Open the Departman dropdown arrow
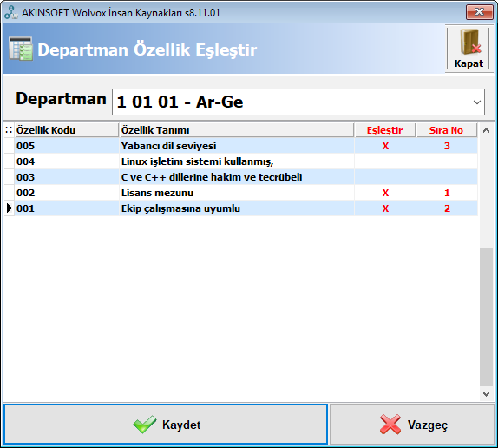 [x=476, y=102]
